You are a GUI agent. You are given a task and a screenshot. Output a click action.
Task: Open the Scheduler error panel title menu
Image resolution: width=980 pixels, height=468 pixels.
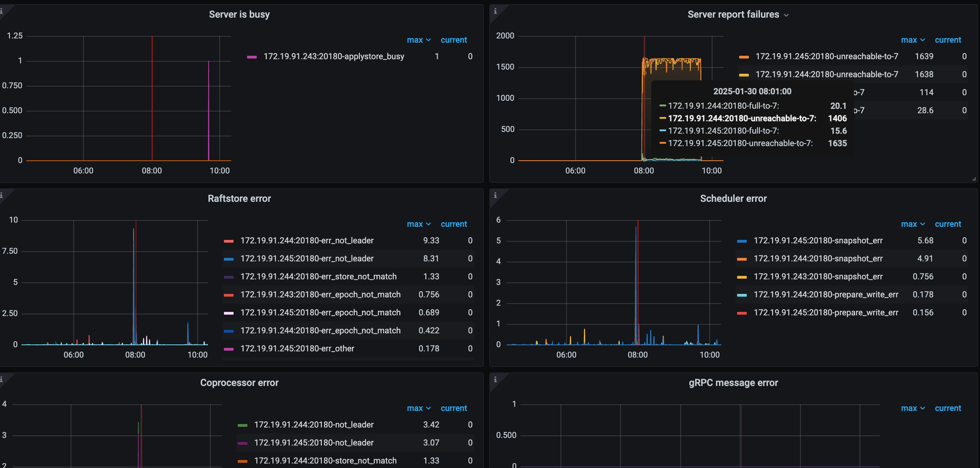[733, 199]
